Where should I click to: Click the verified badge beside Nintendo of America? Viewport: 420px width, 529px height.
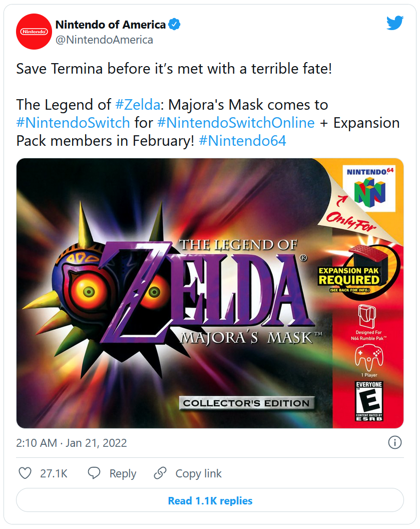(x=175, y=24)
